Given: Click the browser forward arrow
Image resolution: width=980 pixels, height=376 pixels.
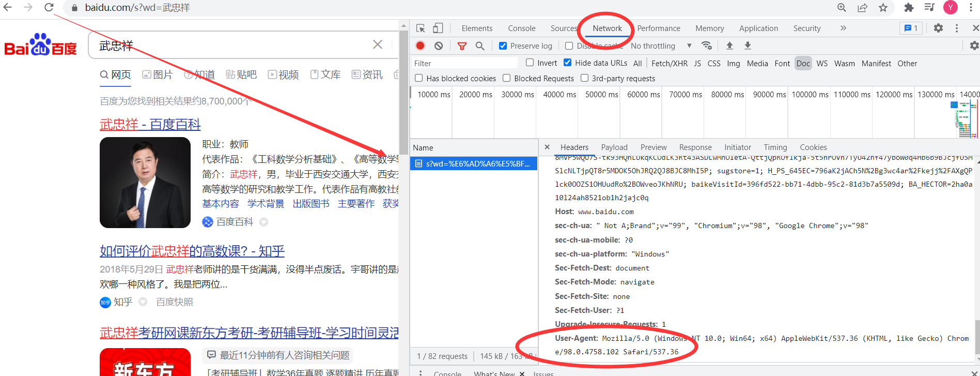Looking at the screenshot, I should [x=28, y=7].
